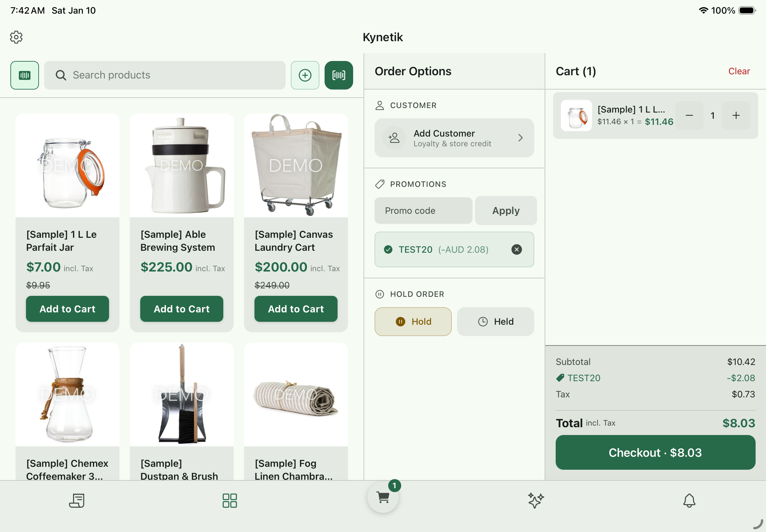
Task: Click the add-person icon in the Customer row
Action: tap(394, 138)
